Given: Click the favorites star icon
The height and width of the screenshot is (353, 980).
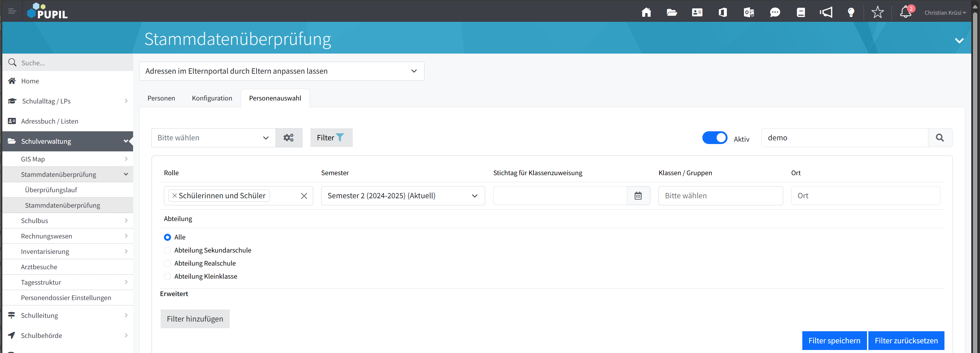Looking at the screenshot, I should click(x=877, y=12).
